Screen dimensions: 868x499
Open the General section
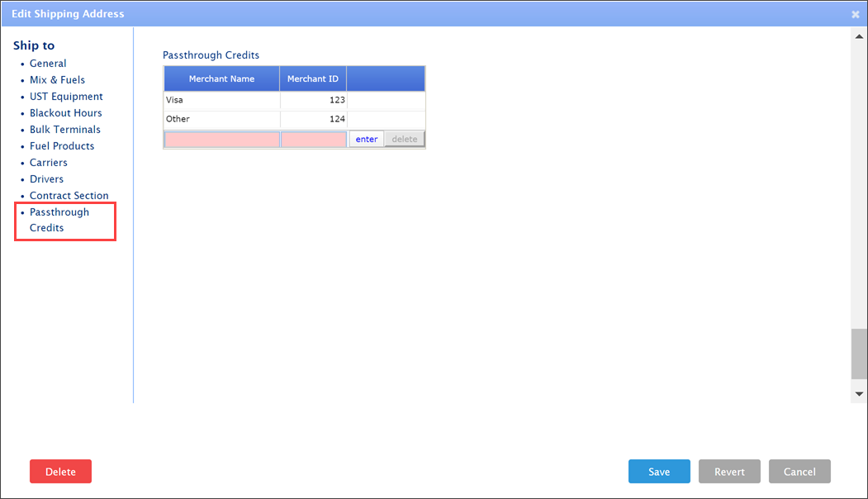pyautogui.click(x=48, y=64)
